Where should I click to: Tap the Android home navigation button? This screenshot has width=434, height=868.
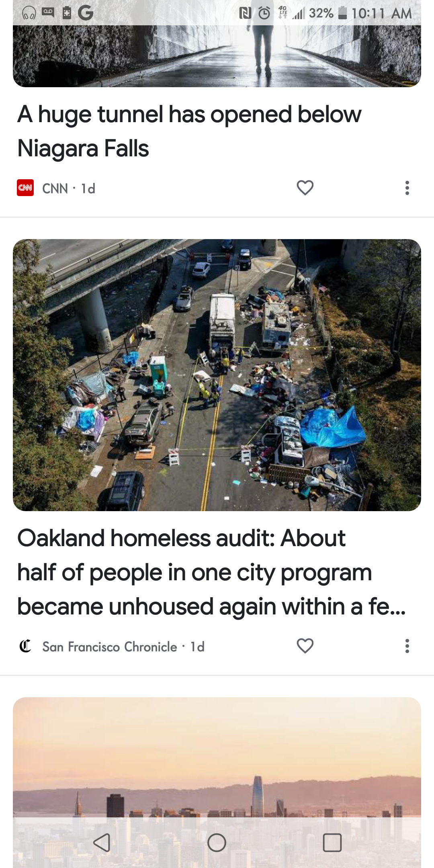(217, 843)
